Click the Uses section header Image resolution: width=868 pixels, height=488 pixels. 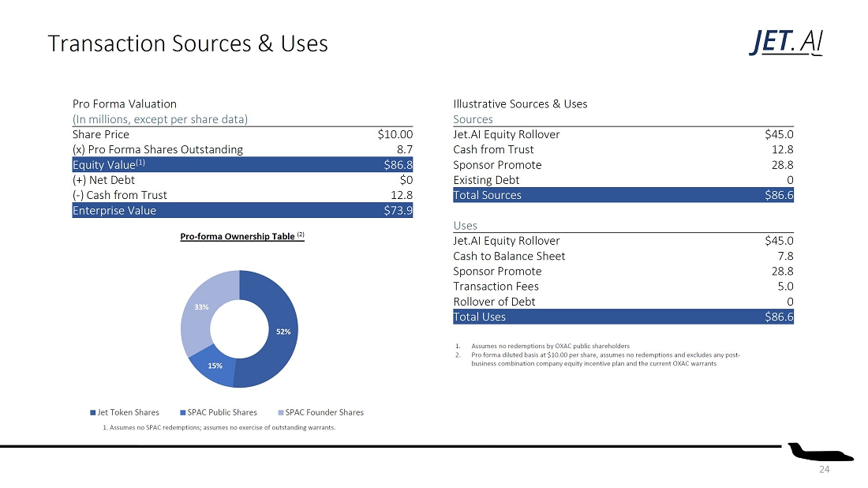pos(465,226)
